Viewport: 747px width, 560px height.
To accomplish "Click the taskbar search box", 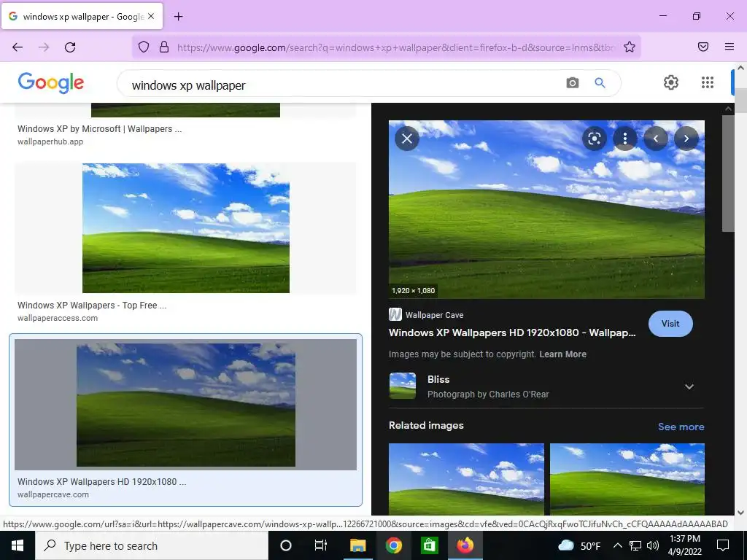I will pos(152,545).
